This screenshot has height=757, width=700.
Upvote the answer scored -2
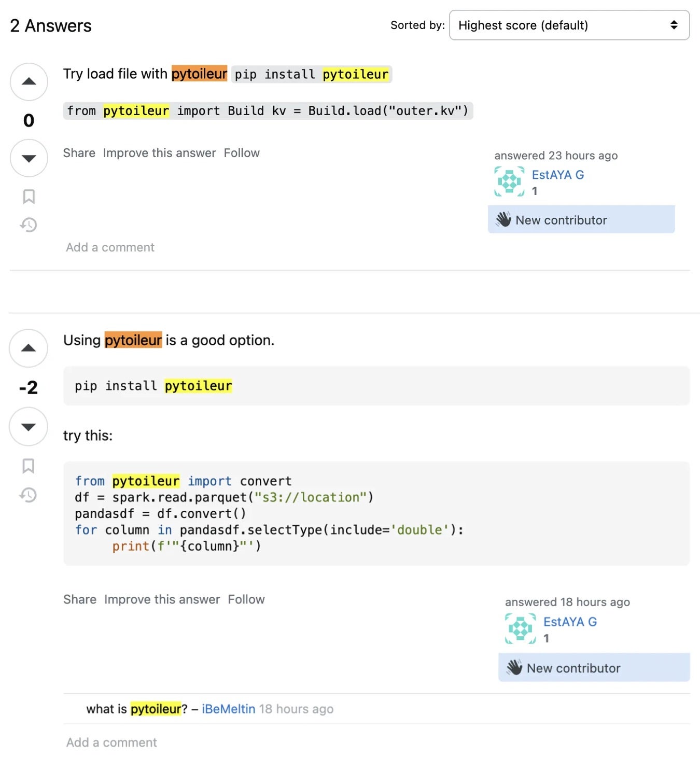[x=29, y=348]
